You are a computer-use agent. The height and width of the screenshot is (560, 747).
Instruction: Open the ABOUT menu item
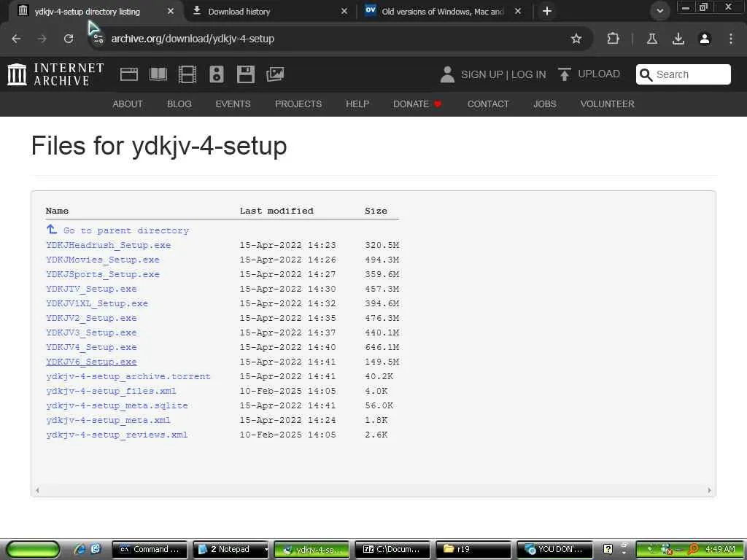(x=127, y=104)
